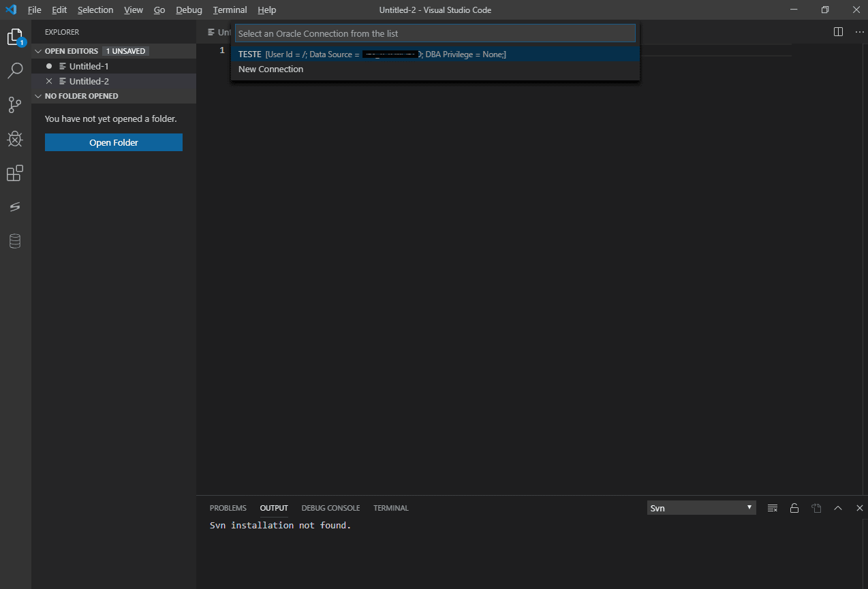868x589 pixels.
Task: Collapse the OPEN EDITORS section
Action: (38, 50)
